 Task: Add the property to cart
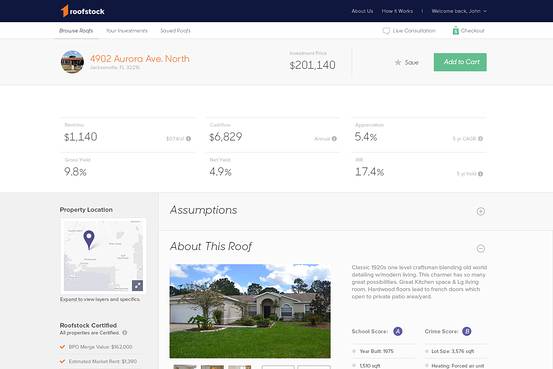click(460, 62)
